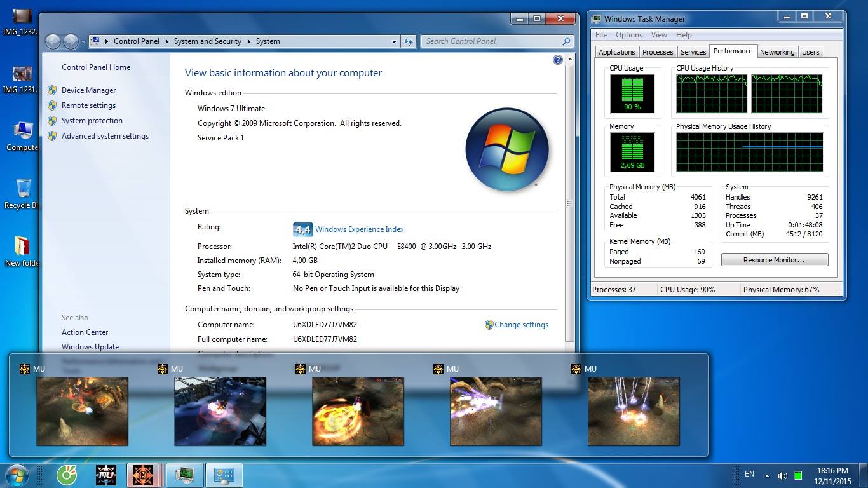868x488 pixels.
Task: Select the grouped MU game taskbar button
Action: tap(144, 475)
